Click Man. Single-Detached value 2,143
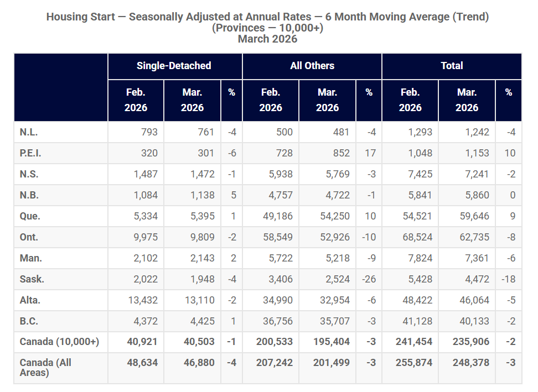538x392 pixels. 200,258
